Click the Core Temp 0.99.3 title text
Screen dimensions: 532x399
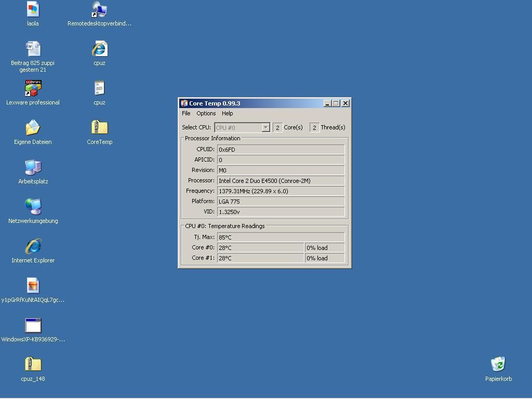click(215, 103)
